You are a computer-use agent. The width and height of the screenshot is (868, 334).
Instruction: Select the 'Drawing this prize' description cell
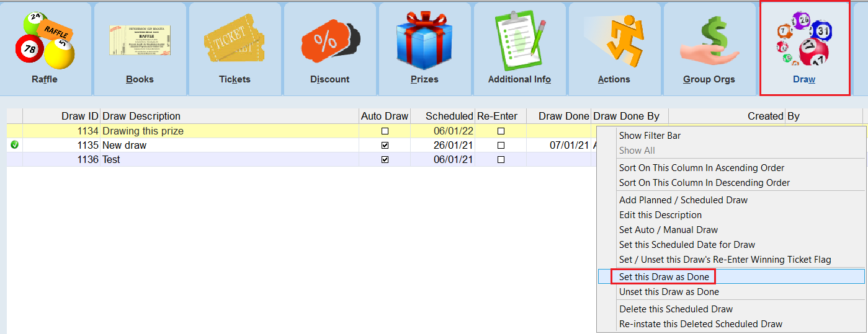tap(230, 131)
